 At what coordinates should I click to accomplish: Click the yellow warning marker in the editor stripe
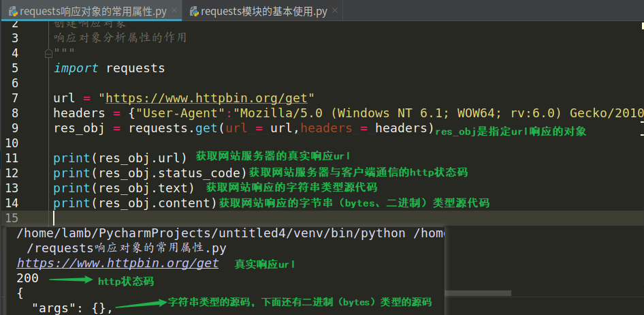coord(643,26)
